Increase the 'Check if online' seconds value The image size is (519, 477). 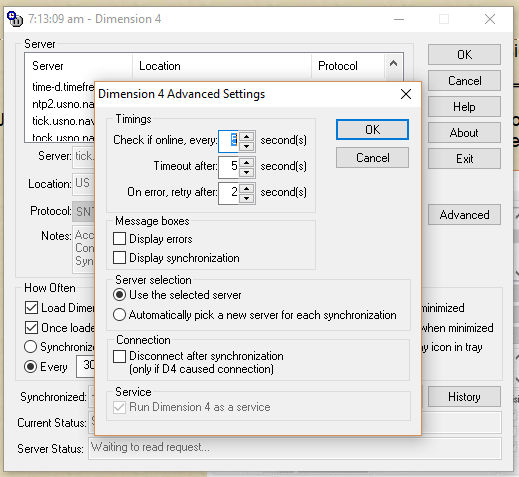tap(246, 136)
